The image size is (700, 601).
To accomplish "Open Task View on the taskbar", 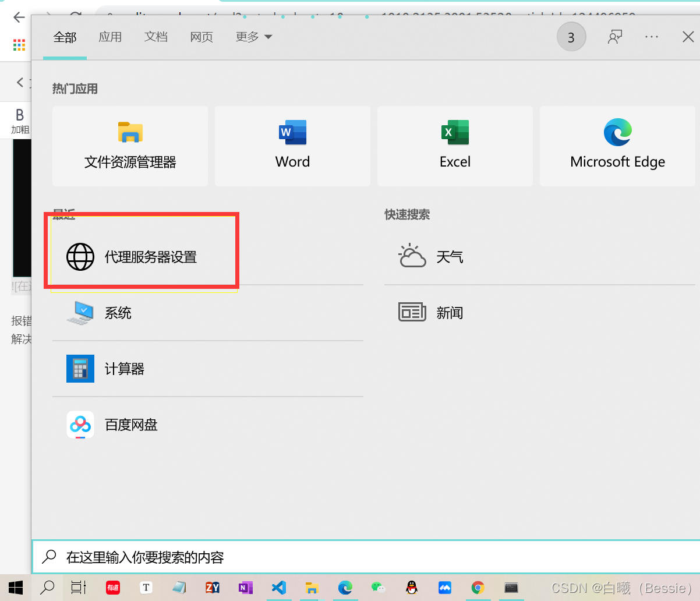I will [x=79, y=588].
